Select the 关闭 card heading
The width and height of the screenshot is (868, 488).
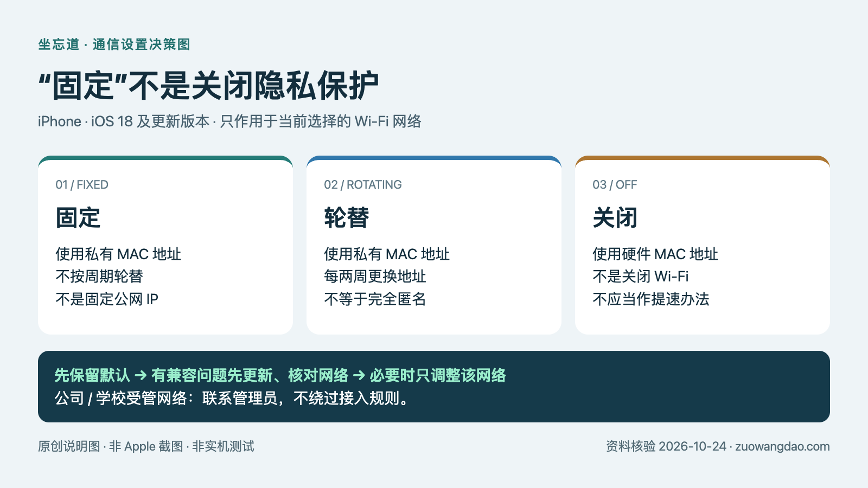click(615, 218)
